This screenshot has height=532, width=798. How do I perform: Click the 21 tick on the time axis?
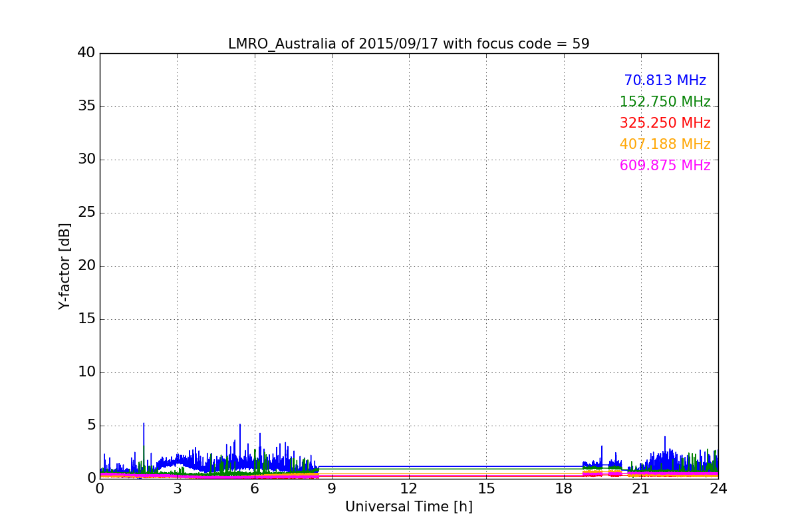[640, 488]
